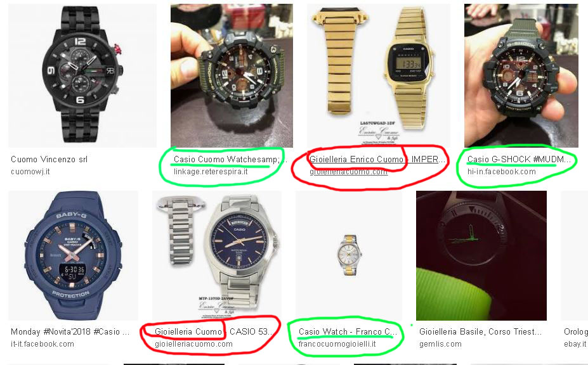Visit the francocuomogioielli.it source link
The height and width of the screenshot is (365, 588).
click(x=337, y=344)
